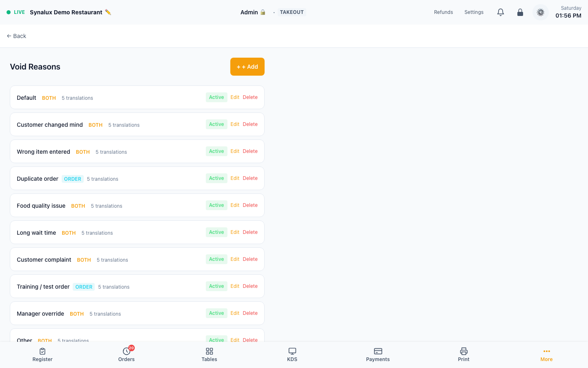Toggle Active status for Manager override
Viewport: 588px width, 368px height.
[216, 313]
